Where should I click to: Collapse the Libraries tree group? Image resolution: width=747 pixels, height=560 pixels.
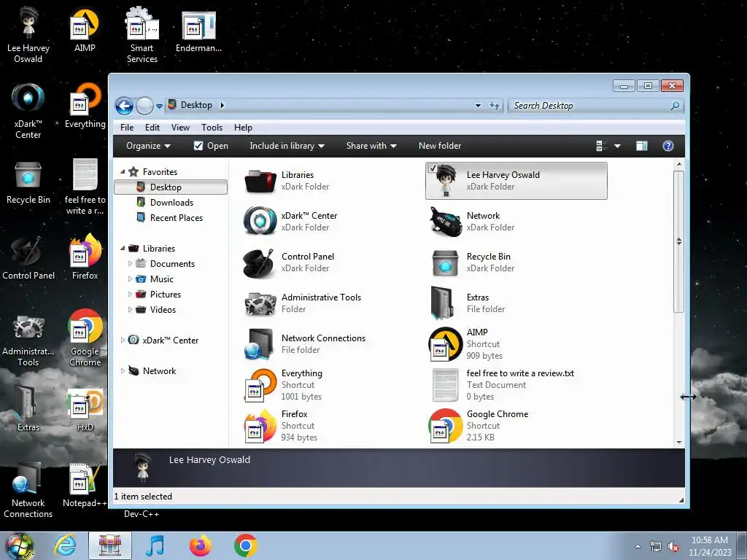click(123, 248)
